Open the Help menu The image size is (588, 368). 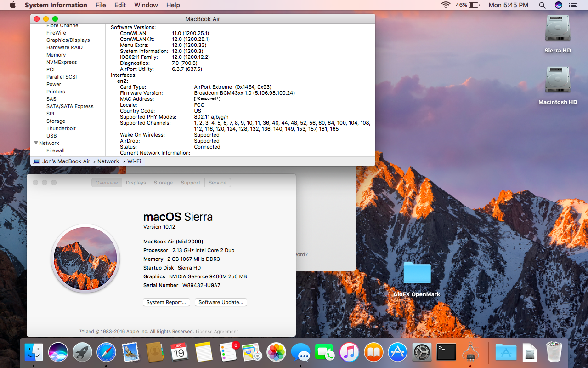coord(173,5)
